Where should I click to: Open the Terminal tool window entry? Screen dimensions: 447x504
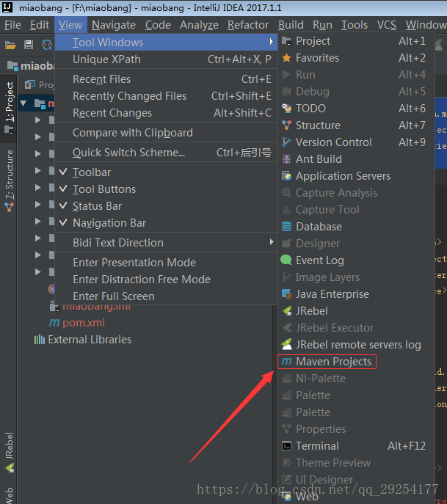(x=356, y=446)
